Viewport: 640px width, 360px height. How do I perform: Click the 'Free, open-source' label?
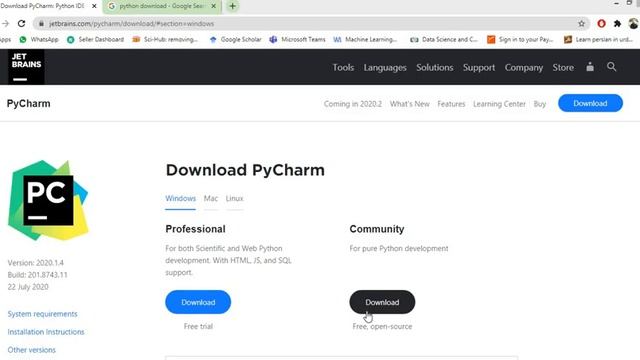click(382, 326)
